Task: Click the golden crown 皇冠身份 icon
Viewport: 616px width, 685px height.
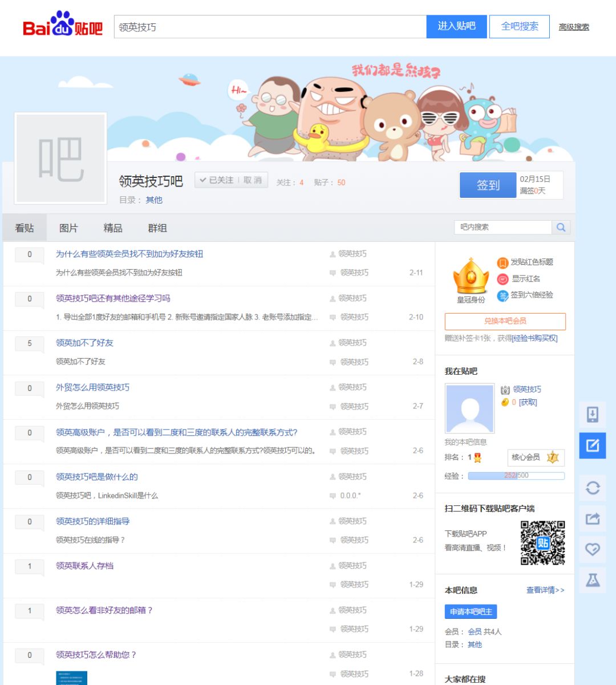Action: [x=471, y=276]
